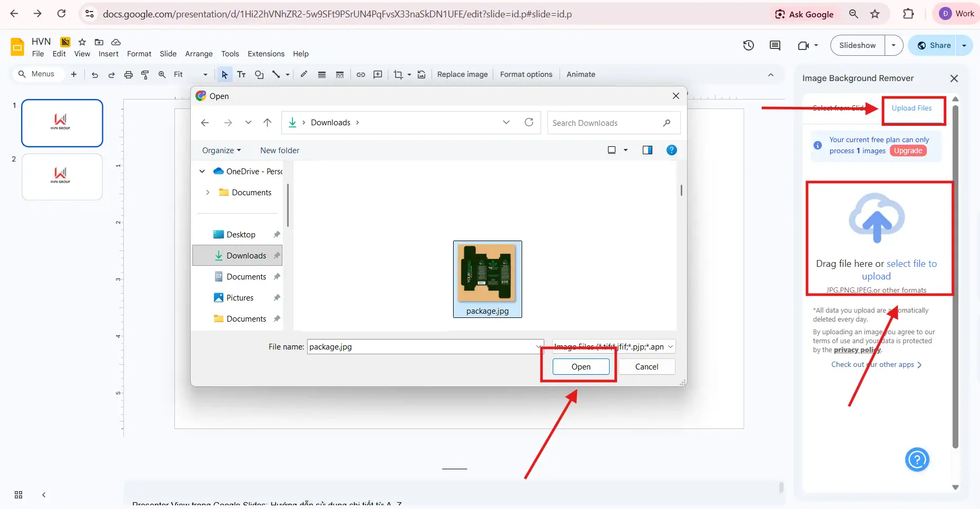Switch to the Upload Files tab
Viewport: 980px width, 509px height.
point(912,108)
